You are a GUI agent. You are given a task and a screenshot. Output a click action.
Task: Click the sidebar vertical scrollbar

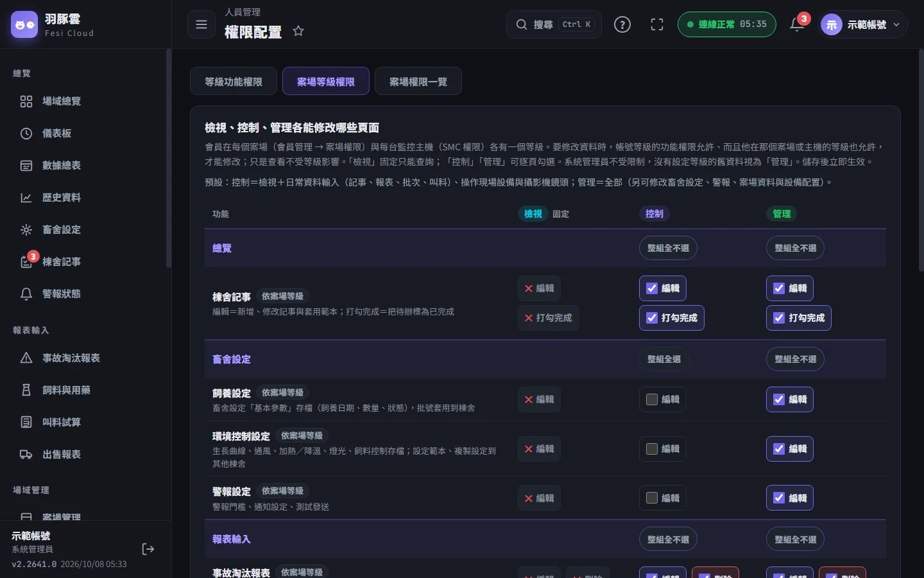point(169,158)
